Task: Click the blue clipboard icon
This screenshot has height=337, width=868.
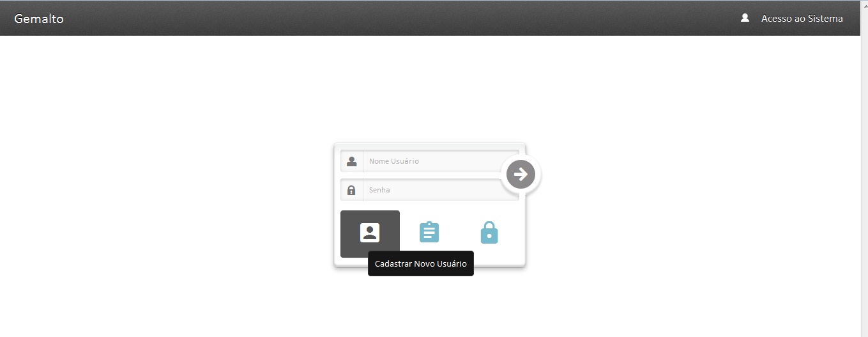Action: point(429,232)
